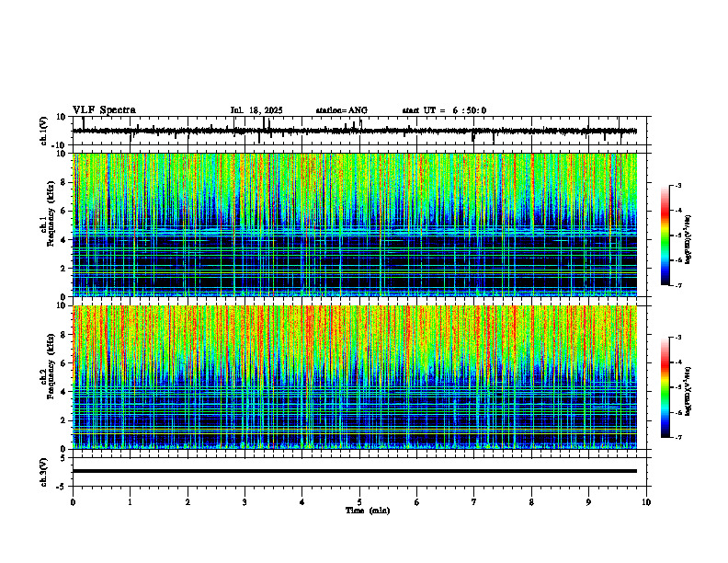The width and height of the screenshot is (728, 563).
Task: Click the ch.1 frequency axis "4" kHz tick
Action: pyautogui.click(x=63, y=240)
